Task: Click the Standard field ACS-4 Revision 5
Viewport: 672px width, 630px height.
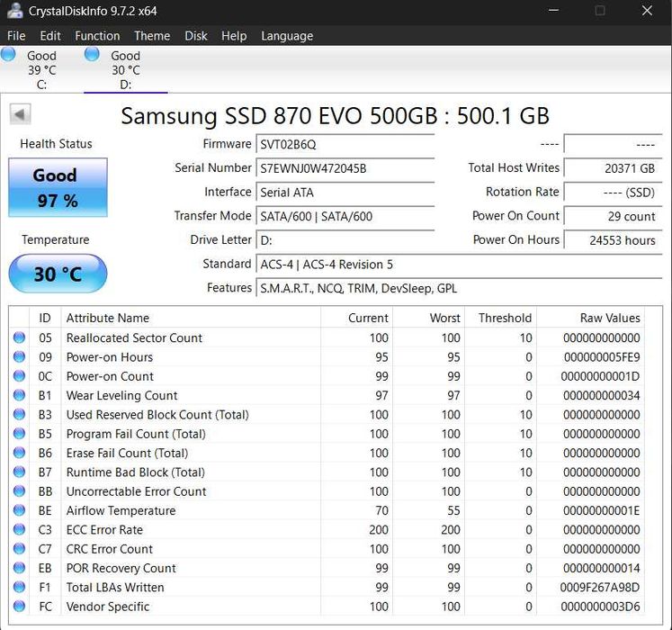Action: [459, 264]
